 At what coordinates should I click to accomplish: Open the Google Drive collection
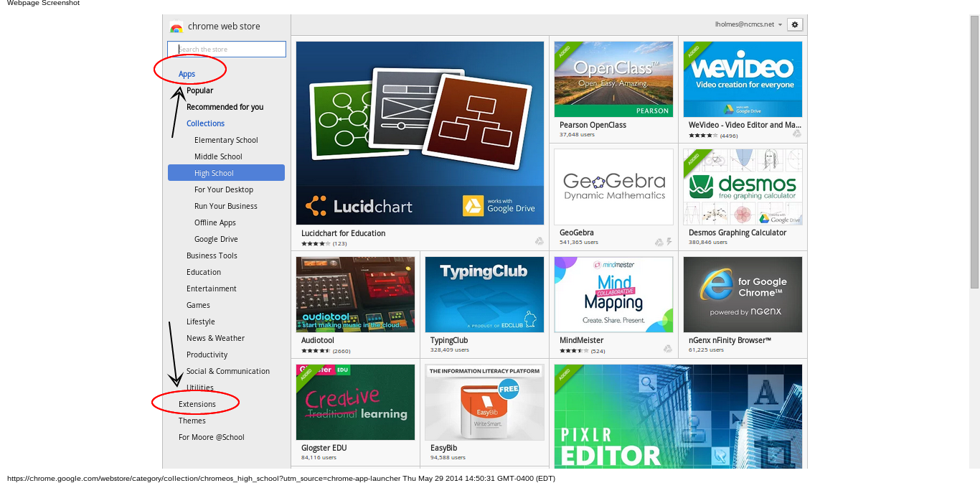(x=216, y=239)
